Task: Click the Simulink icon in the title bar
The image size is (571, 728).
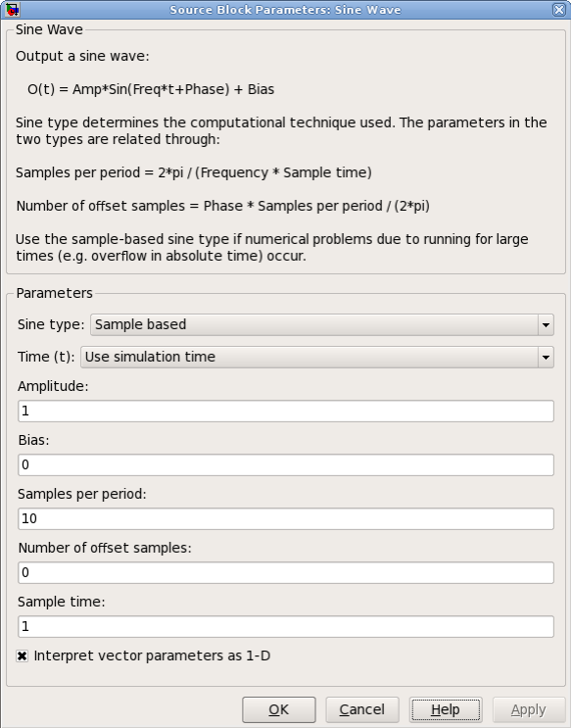Action: (12, 9)
